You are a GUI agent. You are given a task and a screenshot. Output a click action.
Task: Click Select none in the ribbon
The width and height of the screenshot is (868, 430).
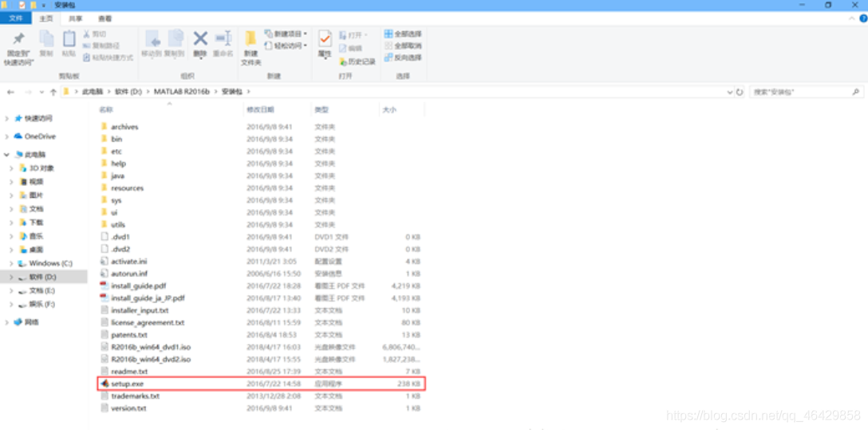click(402, 45)
